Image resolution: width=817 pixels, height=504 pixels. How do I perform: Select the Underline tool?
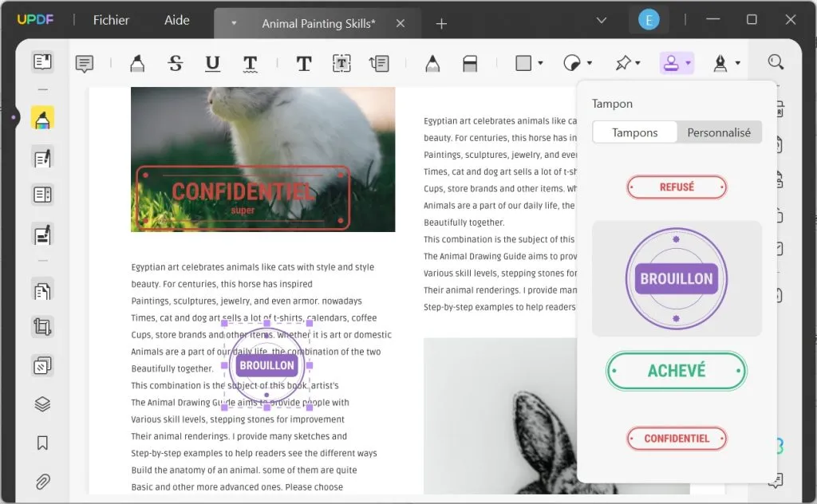212,64
